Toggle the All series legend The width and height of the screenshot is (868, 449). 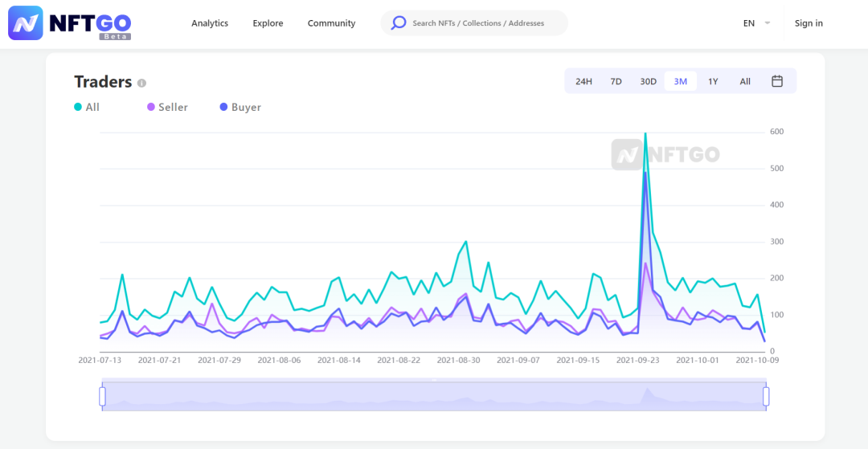tap(87, 107)
